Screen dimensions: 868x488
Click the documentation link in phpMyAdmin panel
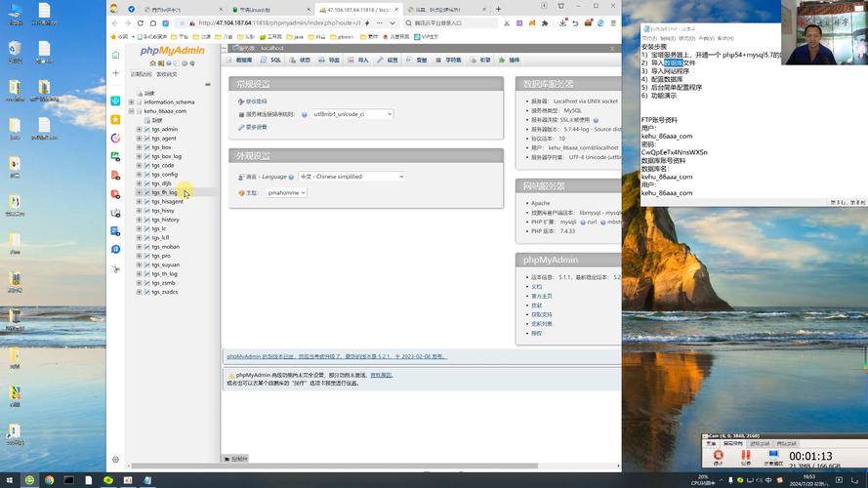coord(536,287)
